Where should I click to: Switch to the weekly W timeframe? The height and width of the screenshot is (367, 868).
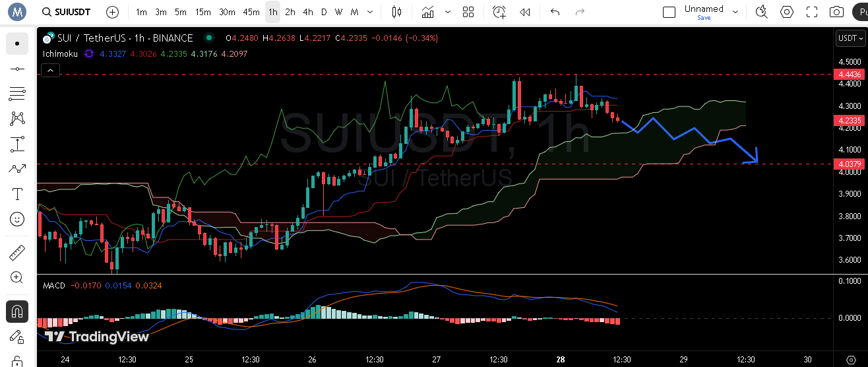click(x=338, y=12)
